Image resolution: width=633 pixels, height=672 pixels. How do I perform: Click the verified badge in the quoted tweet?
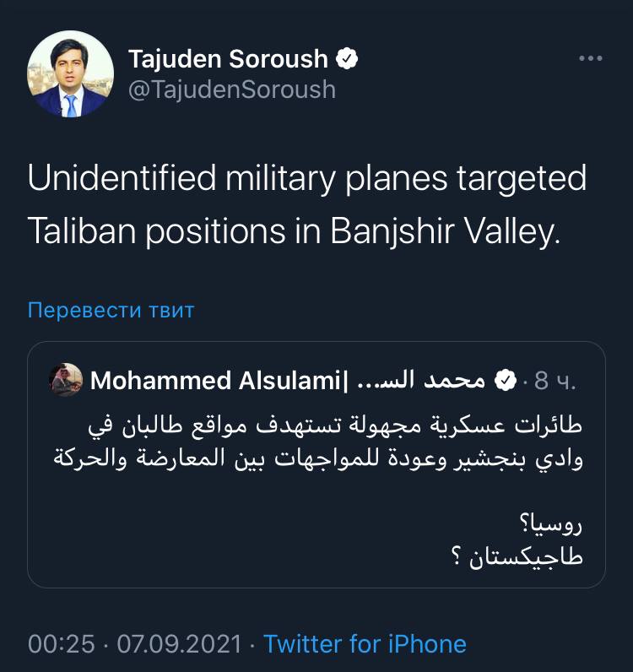click(505, 382)
